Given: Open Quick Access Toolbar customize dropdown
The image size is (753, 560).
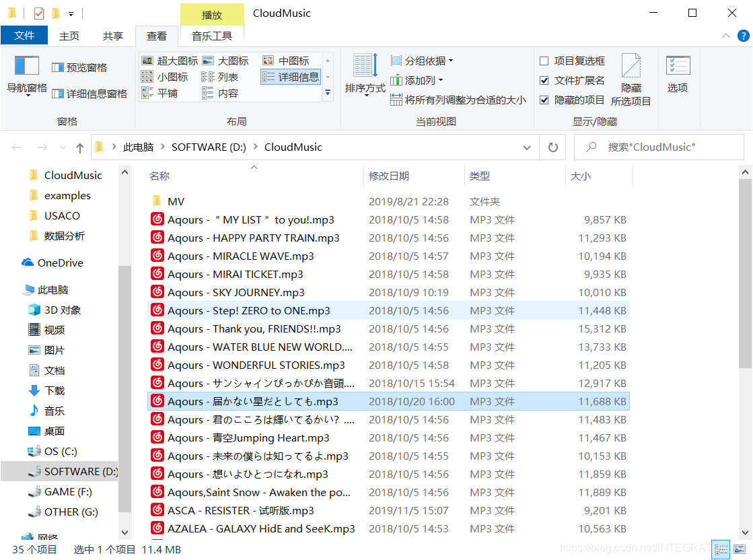Looking at the screenshot, I should (x=71, y=14).
